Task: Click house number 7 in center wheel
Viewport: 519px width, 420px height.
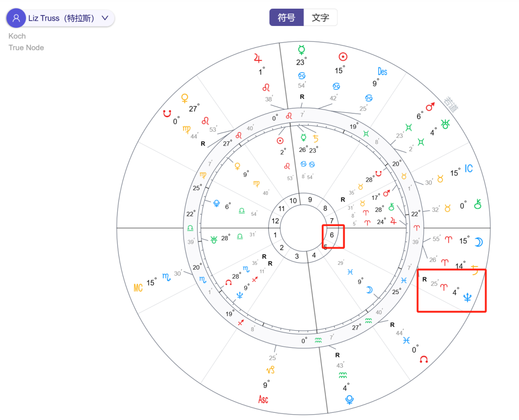Action: (332, 221)
